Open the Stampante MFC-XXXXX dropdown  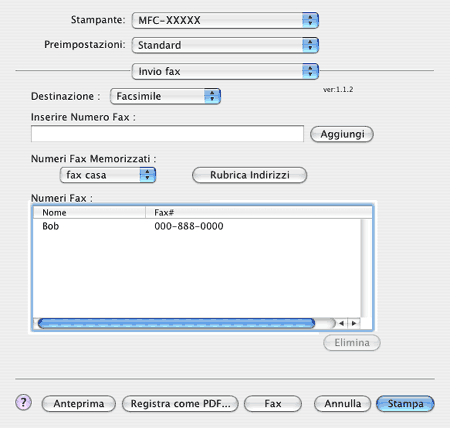(x=225, y=20)
